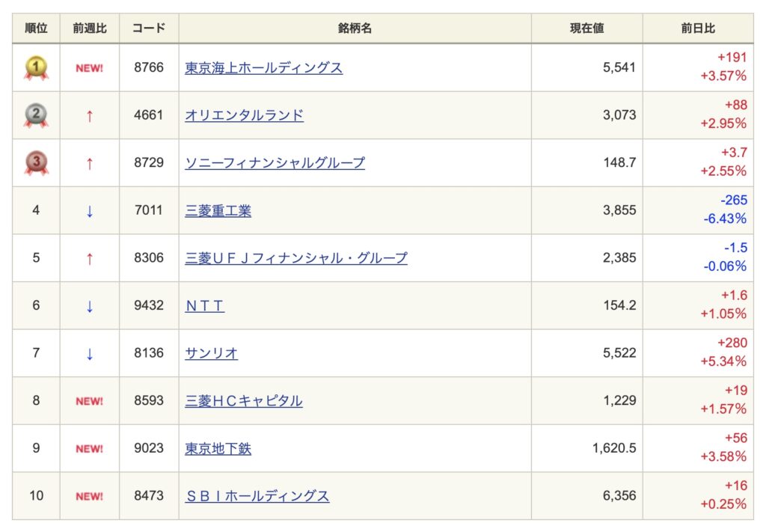Screen dimensions: 766x532
Task: Click the blue down arrow for 三菱重工業
Action: 90,211
